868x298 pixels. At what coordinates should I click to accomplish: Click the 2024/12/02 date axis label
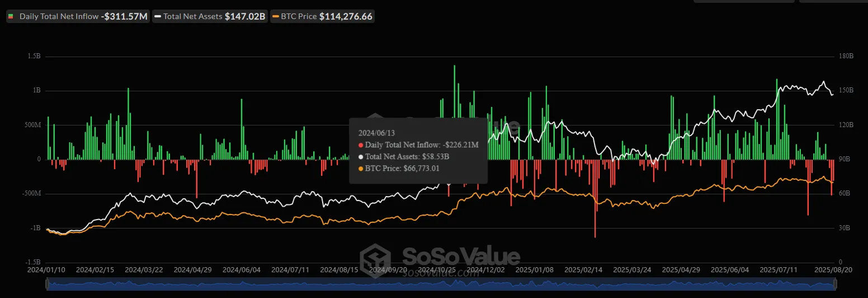pyautogui.click(x=487, y=269)
